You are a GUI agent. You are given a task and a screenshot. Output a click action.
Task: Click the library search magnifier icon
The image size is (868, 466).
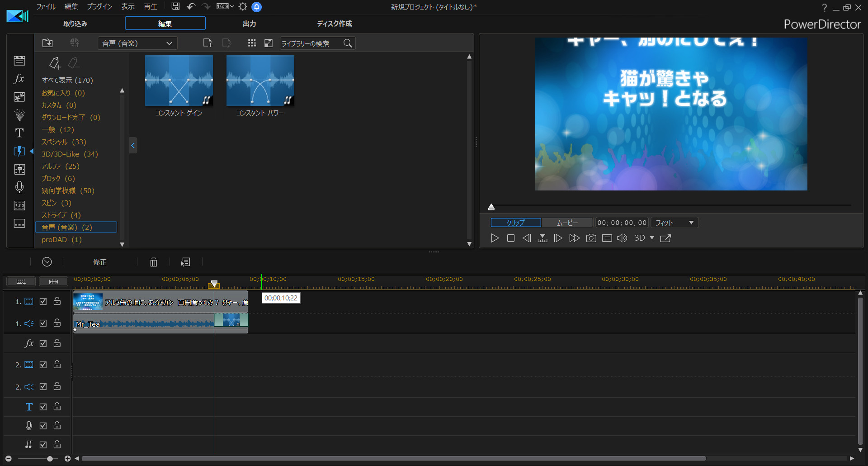pyautogui.click(x=348, y=43)
